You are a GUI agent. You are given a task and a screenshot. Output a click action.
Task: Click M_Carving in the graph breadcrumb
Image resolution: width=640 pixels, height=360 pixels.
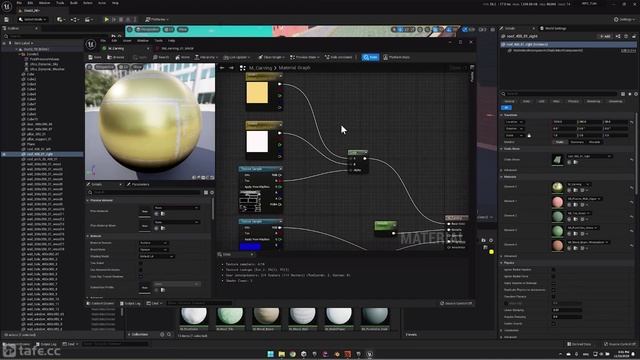(x=260, y=68)
